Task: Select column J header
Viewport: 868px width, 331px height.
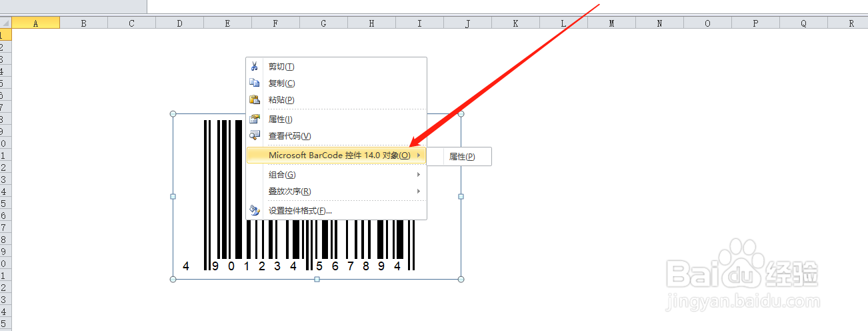Action: pyautogui.click(x=468, y=23)
